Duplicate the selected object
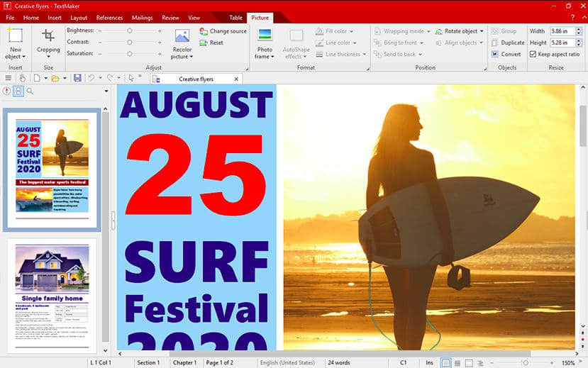This screenshot has height=368, width=588. click(x=508, y=43)
